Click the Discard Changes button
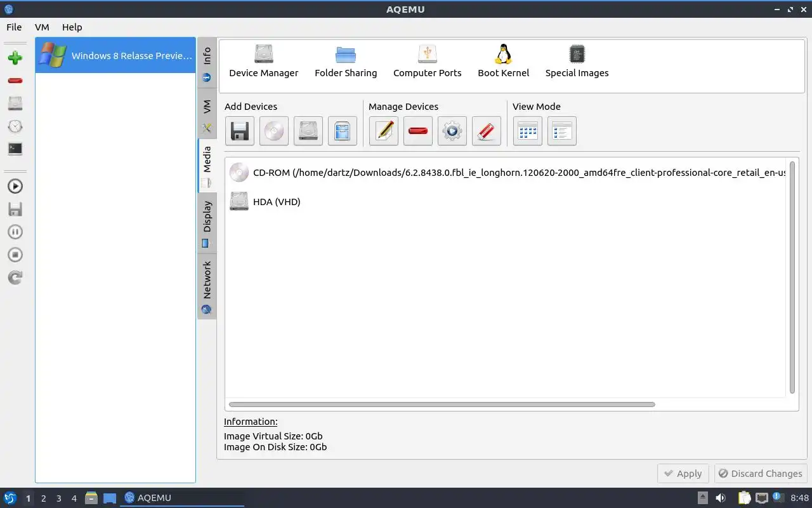The height and width of the screenshot is (508, 812). click(761, 474)
